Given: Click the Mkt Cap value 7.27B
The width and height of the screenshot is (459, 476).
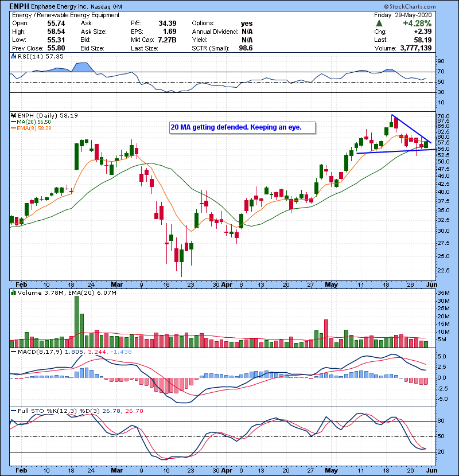Looking at the screenshot, I should click(167, 40).
